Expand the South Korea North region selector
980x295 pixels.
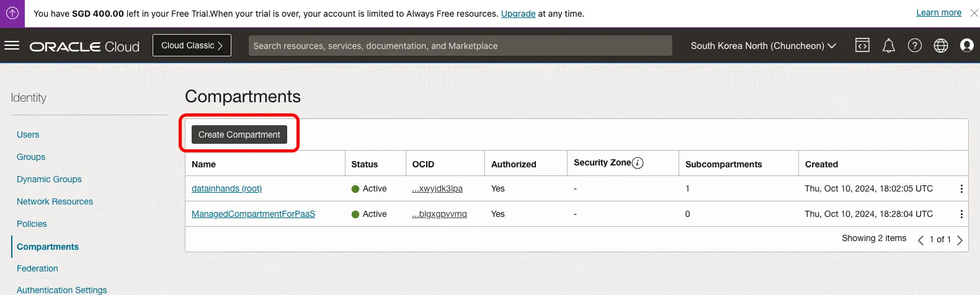764,46
